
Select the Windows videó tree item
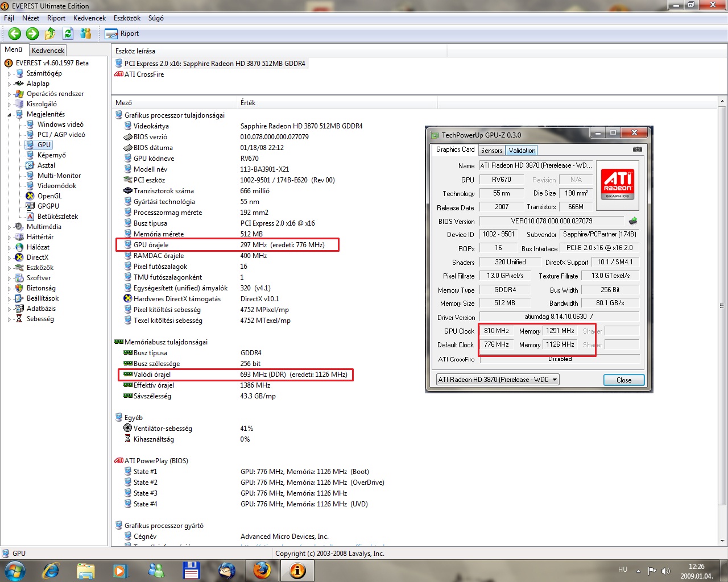coord(60,124)
